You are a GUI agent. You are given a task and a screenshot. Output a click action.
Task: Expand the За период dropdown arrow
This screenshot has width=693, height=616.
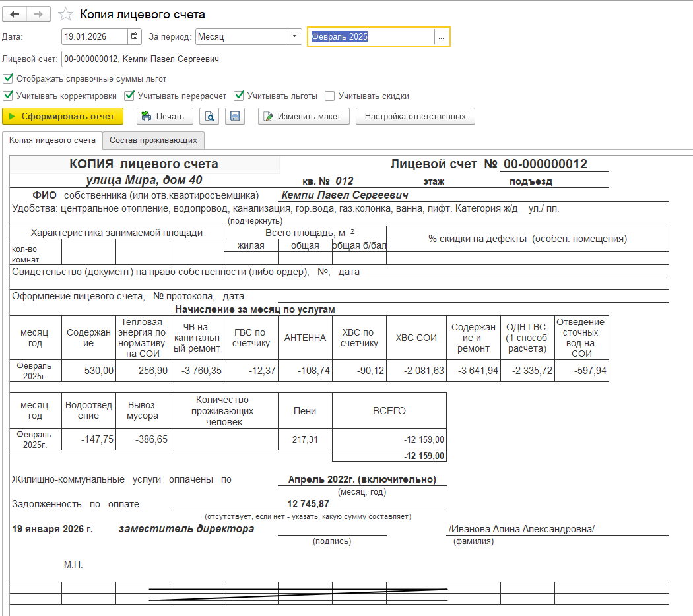point(294,37)
